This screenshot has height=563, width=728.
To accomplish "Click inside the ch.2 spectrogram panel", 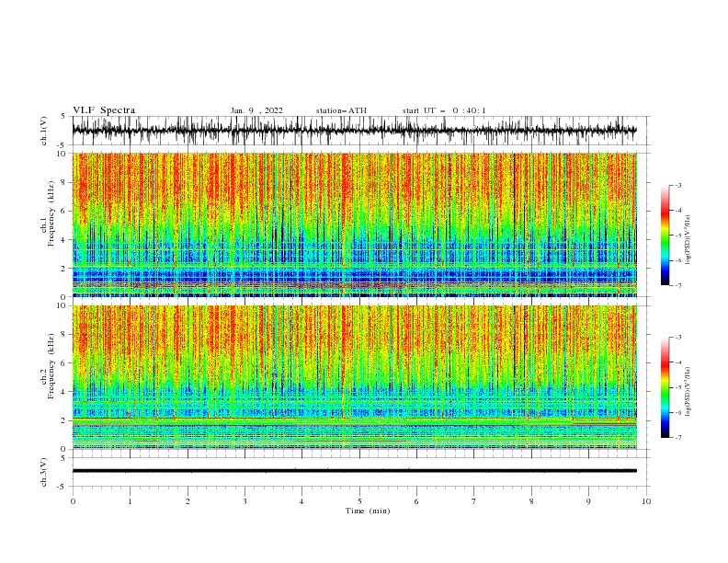I will tap(355, 377).
